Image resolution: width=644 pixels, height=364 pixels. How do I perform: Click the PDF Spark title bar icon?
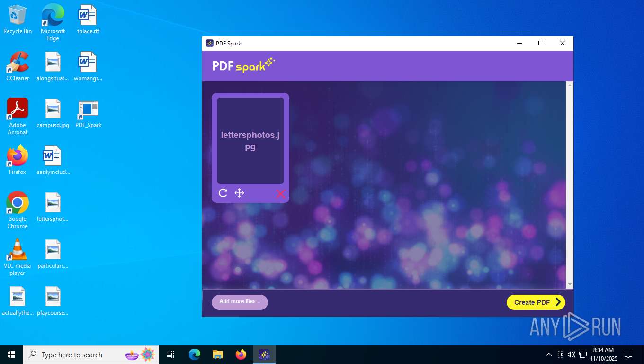(x=210, y=43)
